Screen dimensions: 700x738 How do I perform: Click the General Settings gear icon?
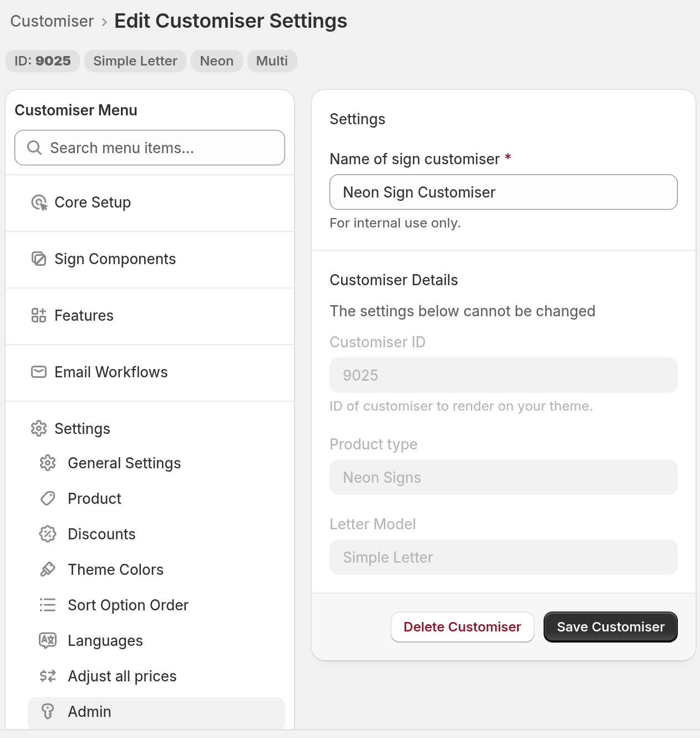click(x=48, y=463)
